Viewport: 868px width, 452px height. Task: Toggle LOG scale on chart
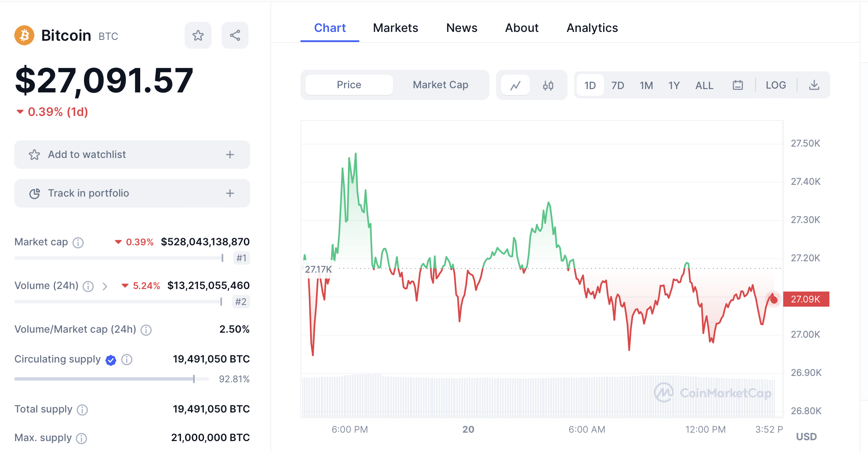point(776,85)
